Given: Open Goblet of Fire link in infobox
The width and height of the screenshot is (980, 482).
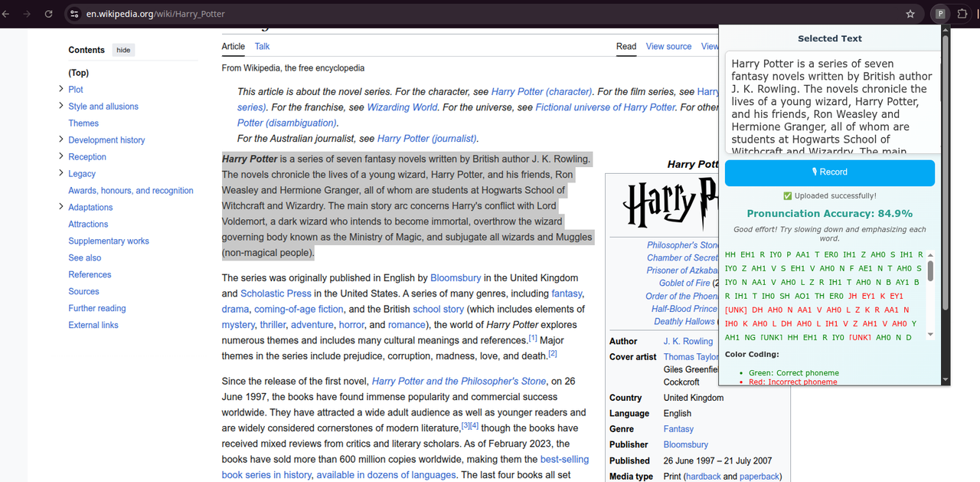Looking at the screenshot, I should point(685,284).
